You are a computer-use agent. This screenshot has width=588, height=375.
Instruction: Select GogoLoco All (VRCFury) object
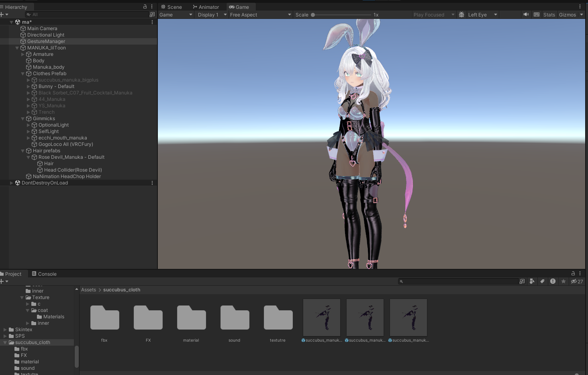tap(65, 144)
